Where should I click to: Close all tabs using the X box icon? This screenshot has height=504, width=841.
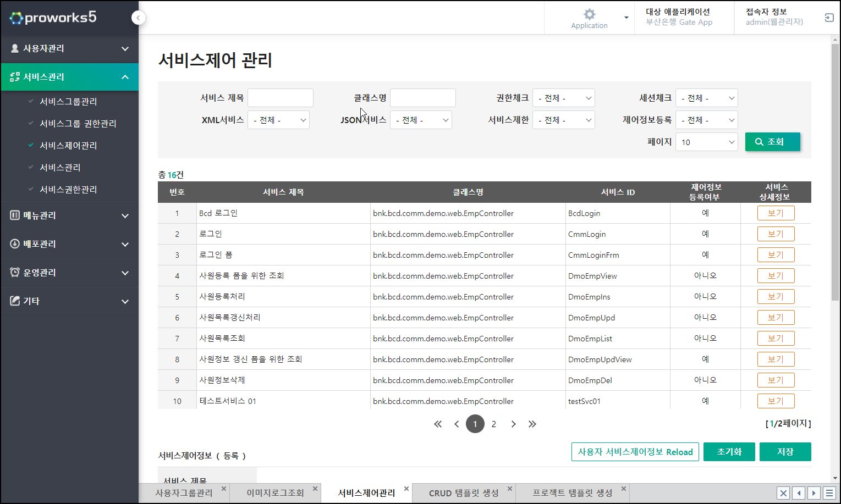coord(783,493)
